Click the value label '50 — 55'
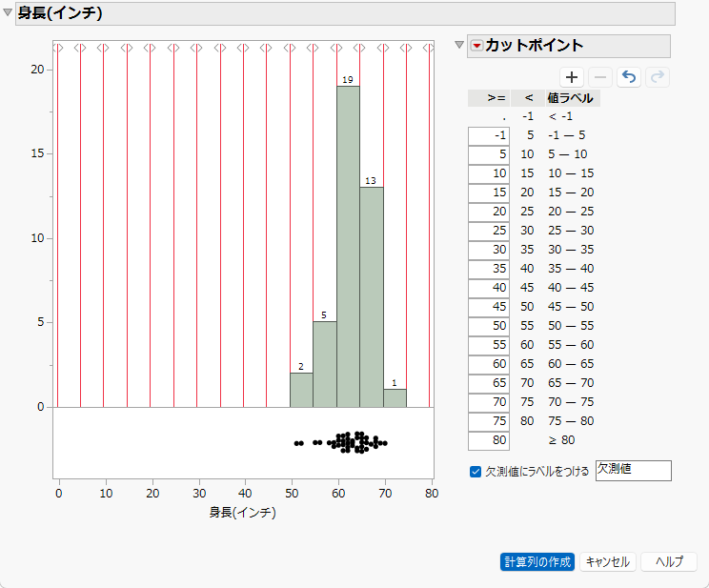The width and height of the screenshot is (709, 588). [x=571, y=326]
